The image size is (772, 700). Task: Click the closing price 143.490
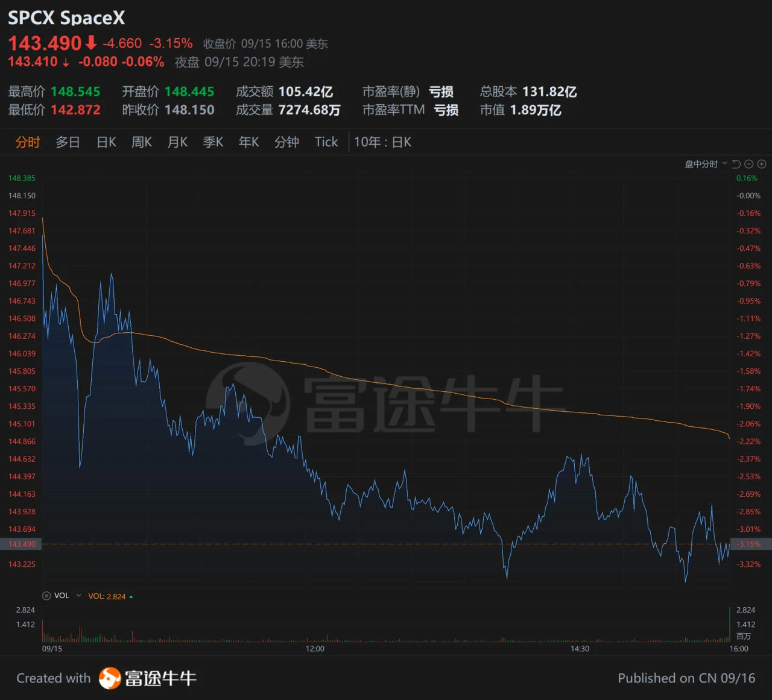click(x=45, y=43)
